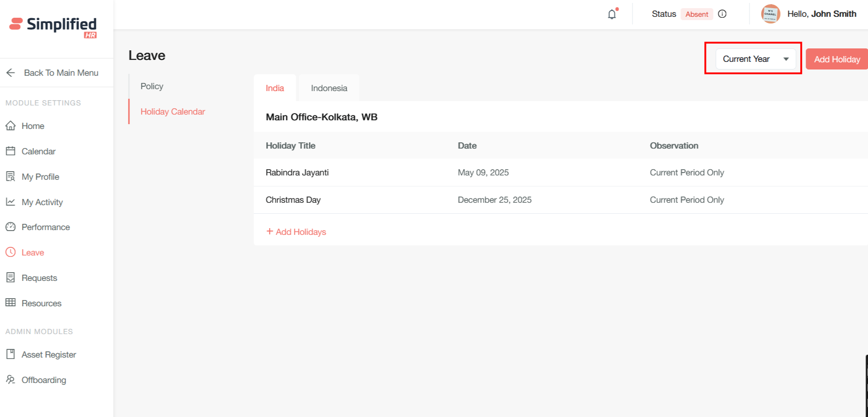Click the Requests sidebar icon
Screen dimensions: 868x417
click(11, 278)
